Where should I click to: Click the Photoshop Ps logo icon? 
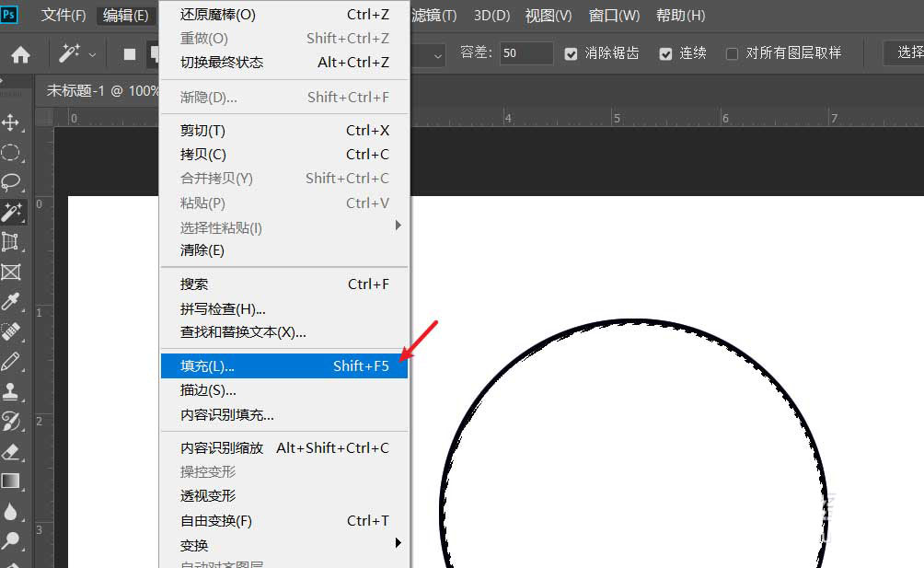point(9,14)
